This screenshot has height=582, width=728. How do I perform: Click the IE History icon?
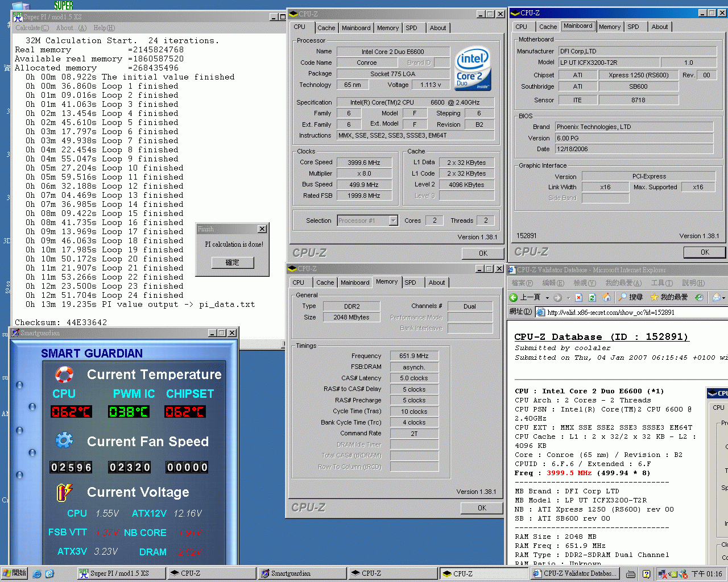point(699,297)
